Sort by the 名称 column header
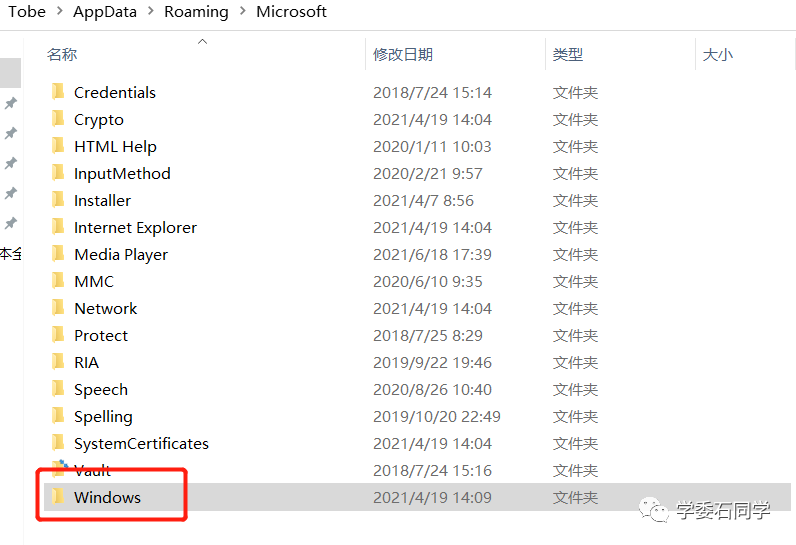This screenshot has height=545, width=796. coord(62,54)
